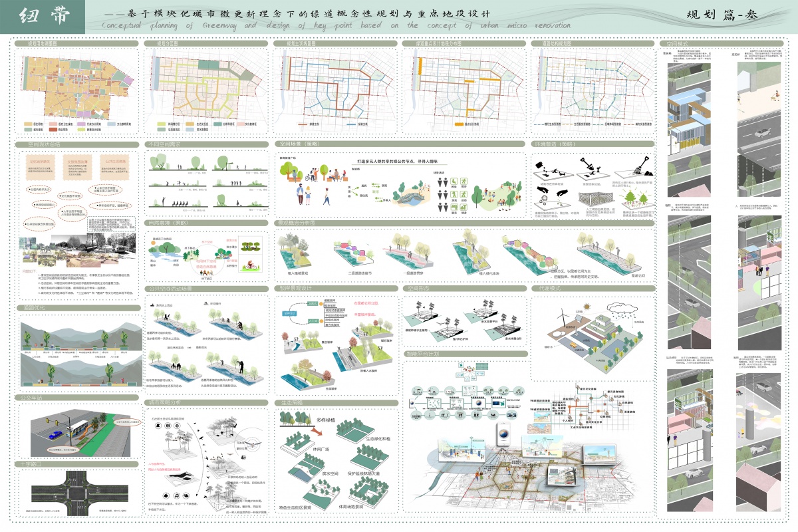Open the road intersection plan drawing
Screen dimensions: 798x532
[79, 493]
